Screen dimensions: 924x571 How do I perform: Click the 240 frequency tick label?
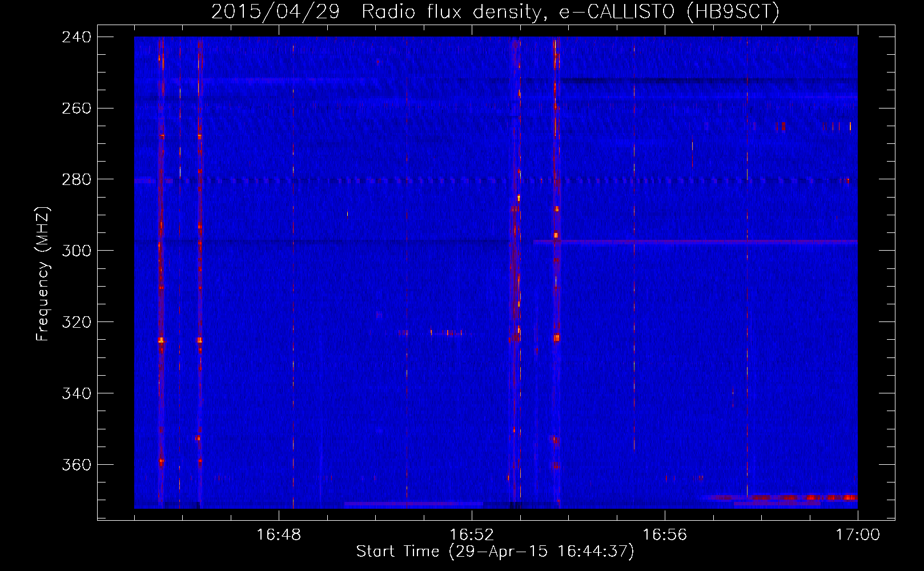[76, 37]
